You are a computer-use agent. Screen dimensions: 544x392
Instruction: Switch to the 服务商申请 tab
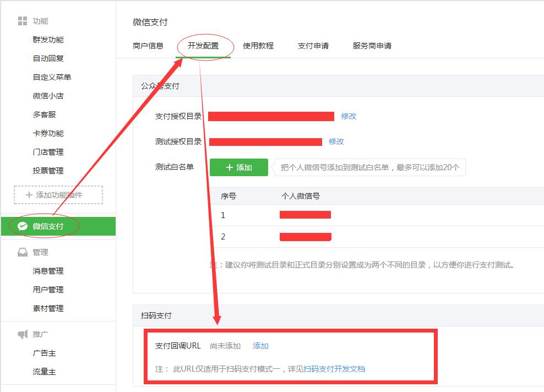pyautogui.click(x=372, y=46)
